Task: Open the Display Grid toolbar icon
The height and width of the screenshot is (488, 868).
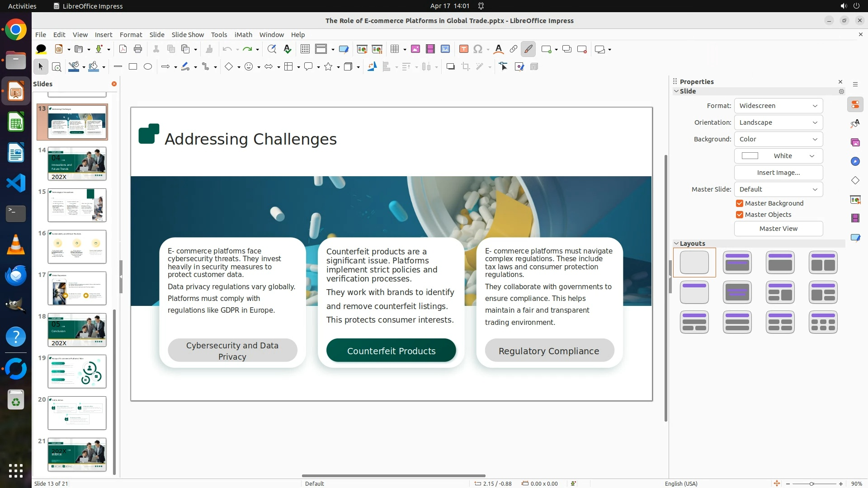Action: click(x=305, y=49)
